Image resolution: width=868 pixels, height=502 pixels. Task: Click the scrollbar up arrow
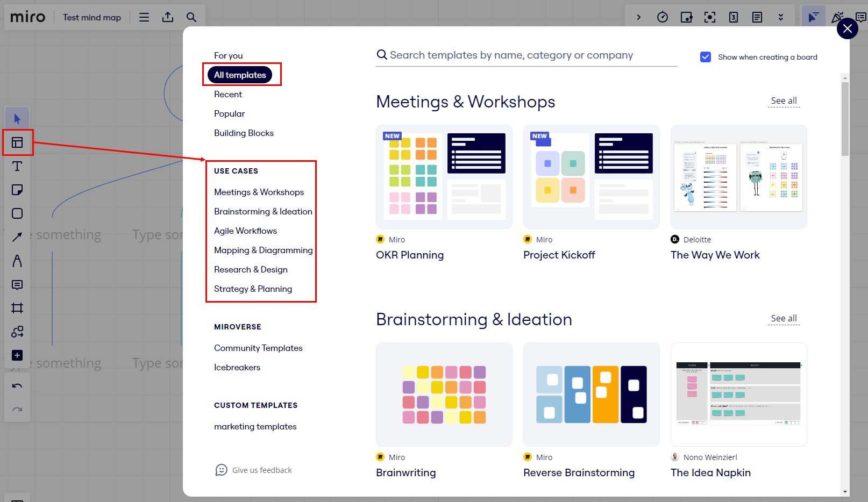[845, 78]
